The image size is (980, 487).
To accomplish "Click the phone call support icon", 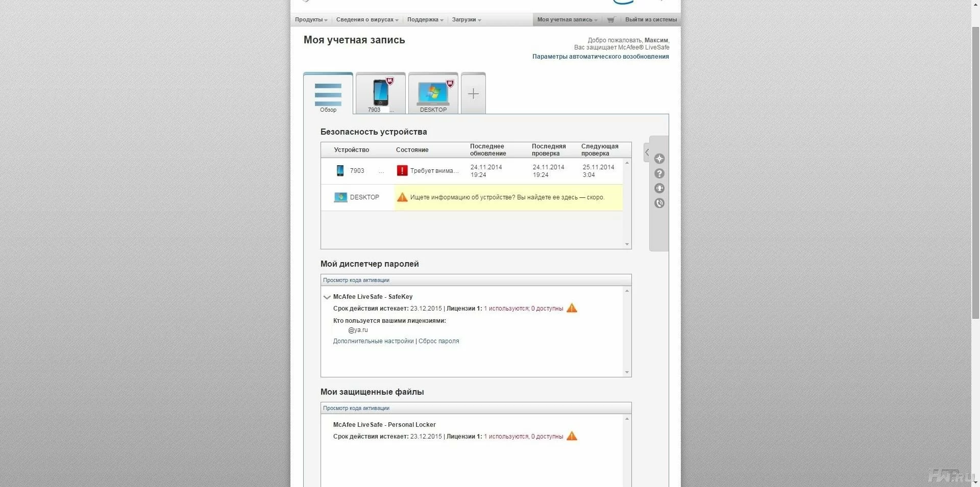I will tap(659, 203).
